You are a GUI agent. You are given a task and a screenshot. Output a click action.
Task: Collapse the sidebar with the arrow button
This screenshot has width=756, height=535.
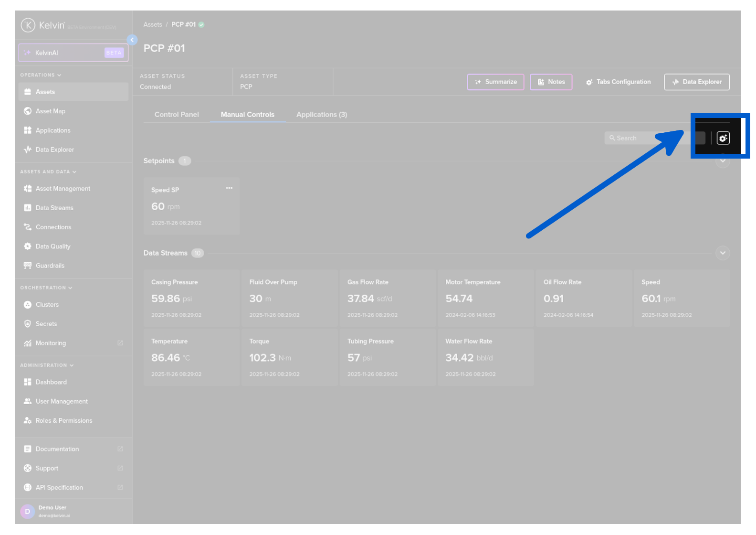pos(132,40)
